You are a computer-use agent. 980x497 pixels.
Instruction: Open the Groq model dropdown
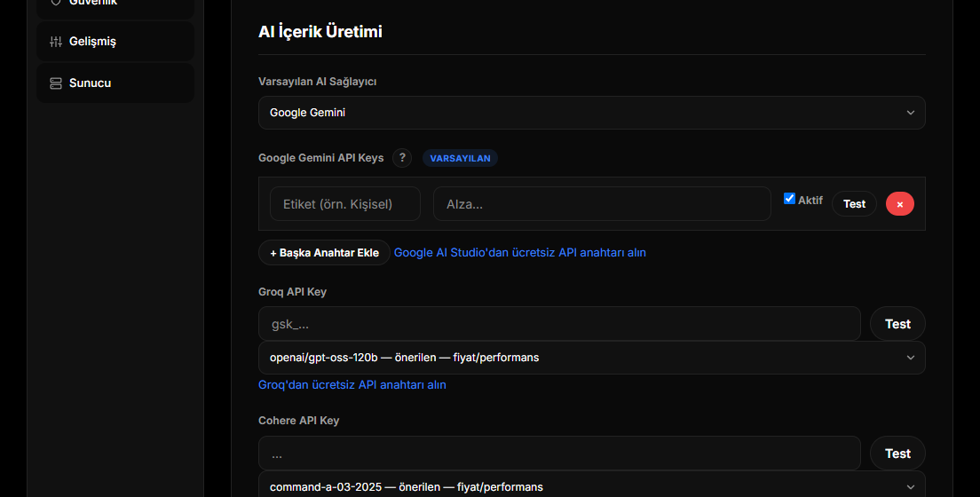click(x=591, y=358)
